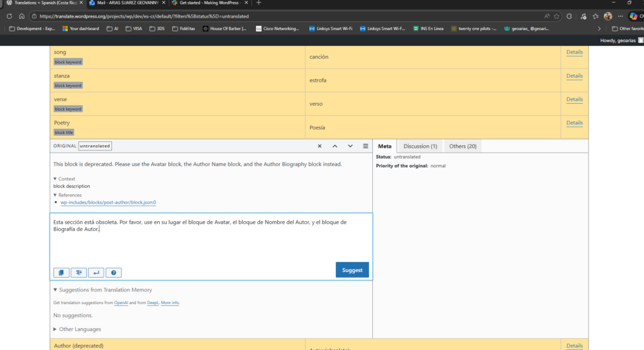Switch to the Others (20) tab

pos(462,146)
